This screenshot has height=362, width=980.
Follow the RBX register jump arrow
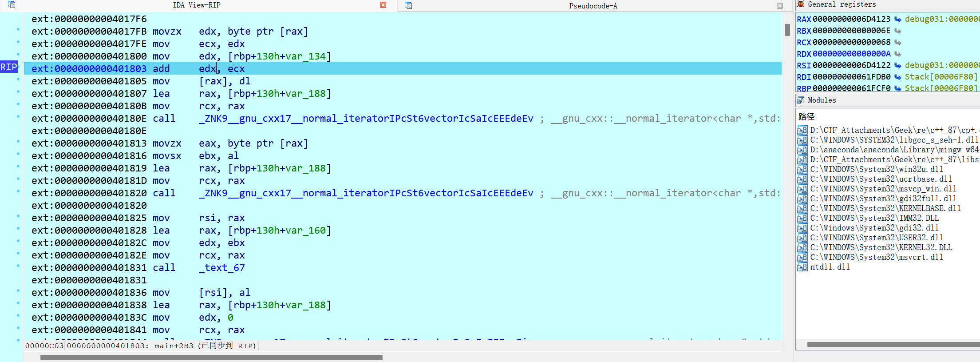(897, 31)
